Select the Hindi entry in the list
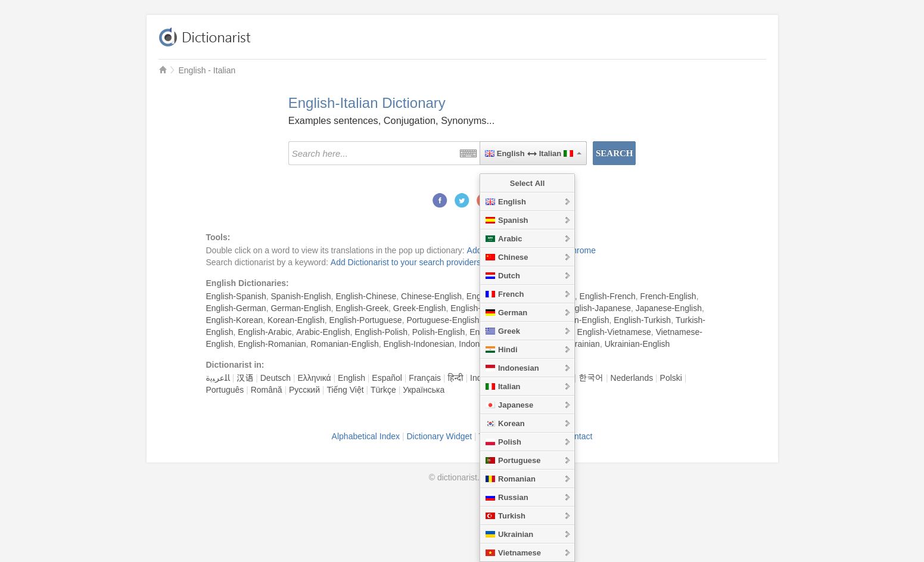The width and height of the screenshot is (924, 562). [508, 349]
